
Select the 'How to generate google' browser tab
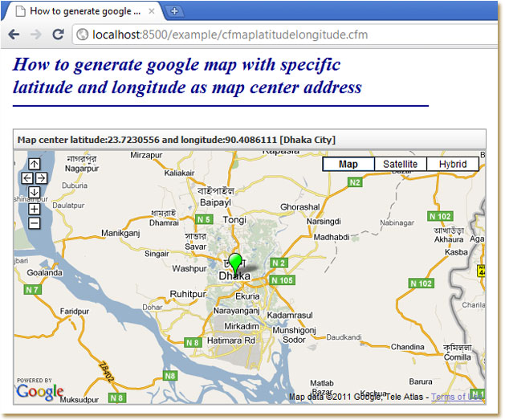[x=83, y=11]
